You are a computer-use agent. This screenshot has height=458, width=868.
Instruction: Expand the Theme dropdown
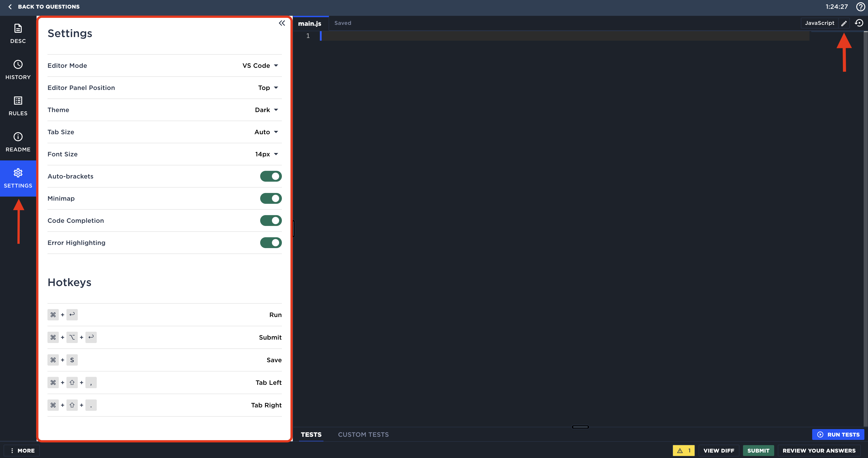coord(266,110)
